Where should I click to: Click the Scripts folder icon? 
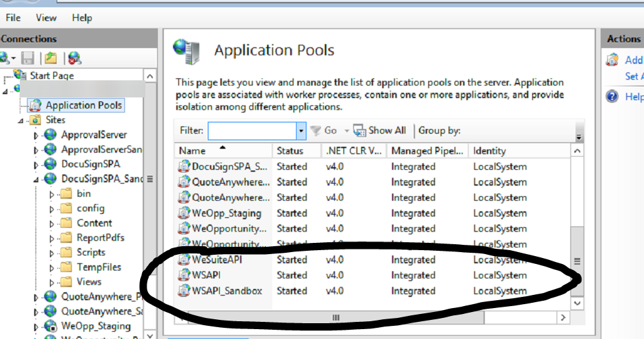click(x=66, y=252)
